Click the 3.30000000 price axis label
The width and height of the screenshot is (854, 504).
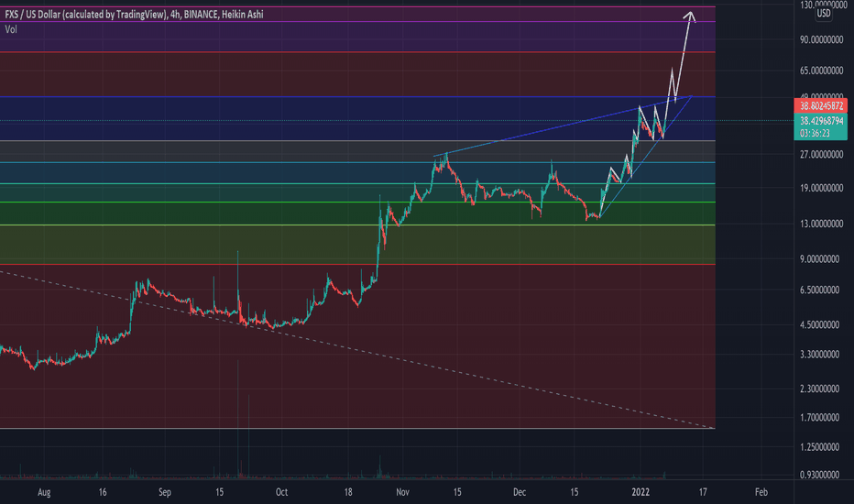point(820,355)
